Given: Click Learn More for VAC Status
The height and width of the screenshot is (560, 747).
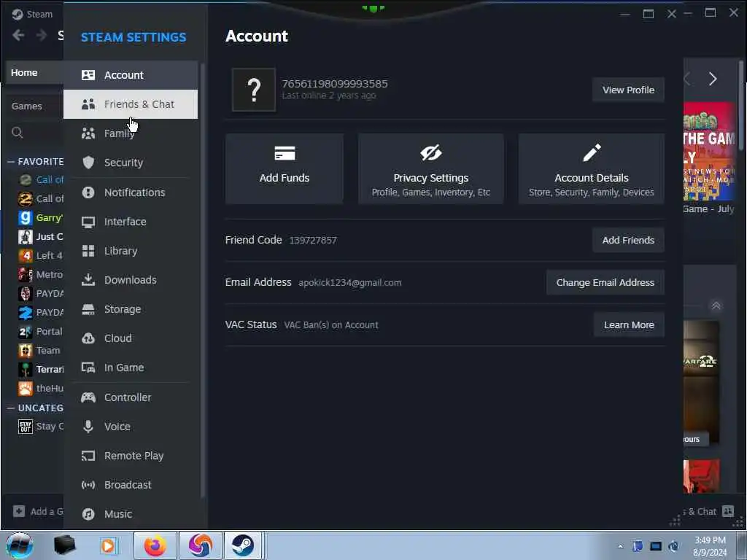Looking at the screenshot, I should tap(629, 324).
